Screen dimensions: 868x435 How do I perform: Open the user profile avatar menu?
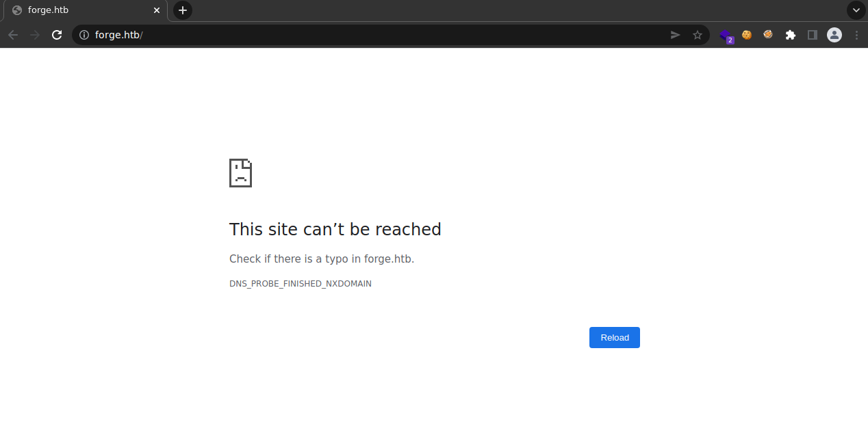pos(834,35)
